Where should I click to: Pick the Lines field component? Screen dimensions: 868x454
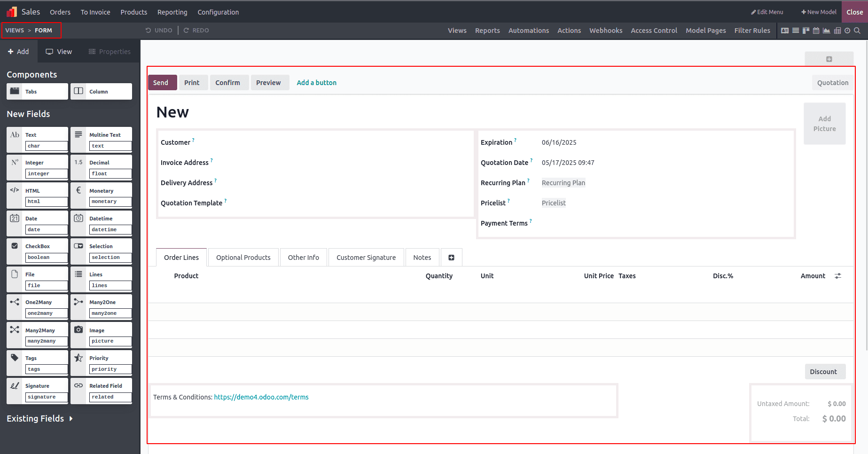[101, 279]
